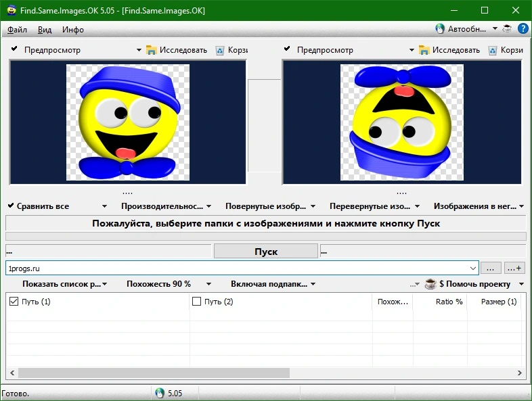Enable the Путь (2) column checkbox
The width and height of the screenshot is (532, 401).
196,302
